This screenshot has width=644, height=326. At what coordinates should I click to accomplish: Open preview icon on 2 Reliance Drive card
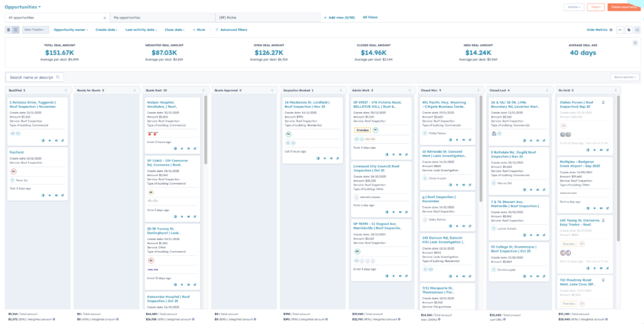pos(43,140)
